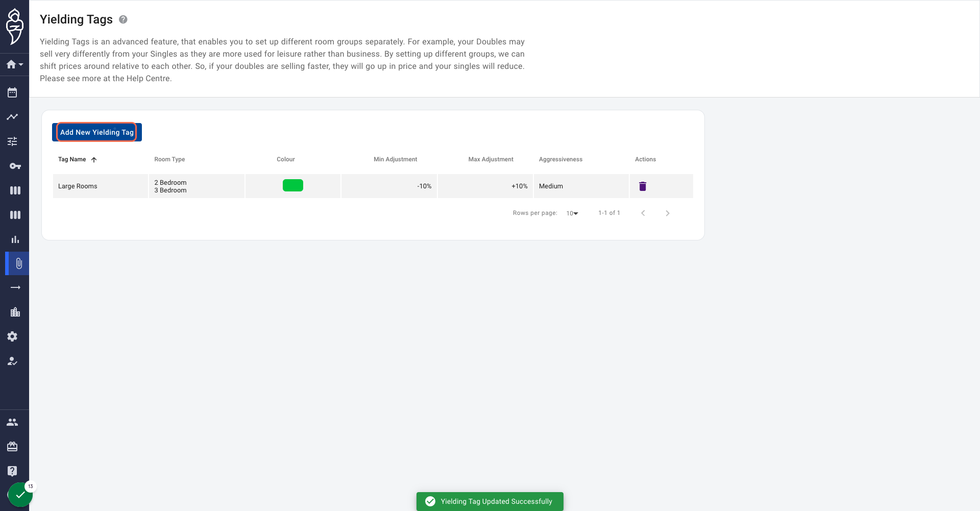Screen dimensions: 980x511
Task: Open the tune sliders icon in sidebar
Action: pos(13,141)
